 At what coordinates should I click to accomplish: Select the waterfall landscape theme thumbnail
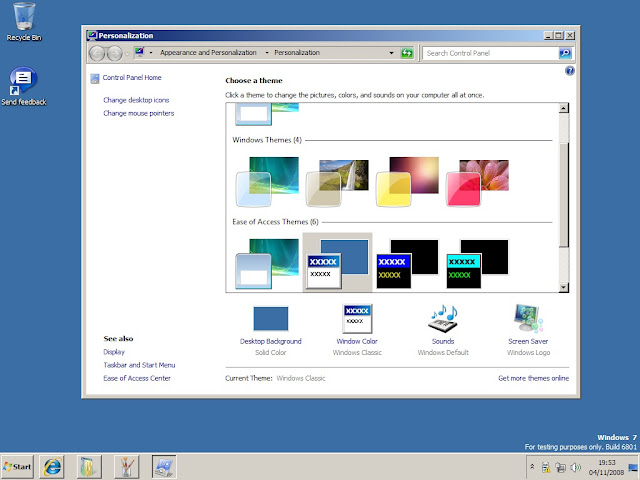click(337, 182)
